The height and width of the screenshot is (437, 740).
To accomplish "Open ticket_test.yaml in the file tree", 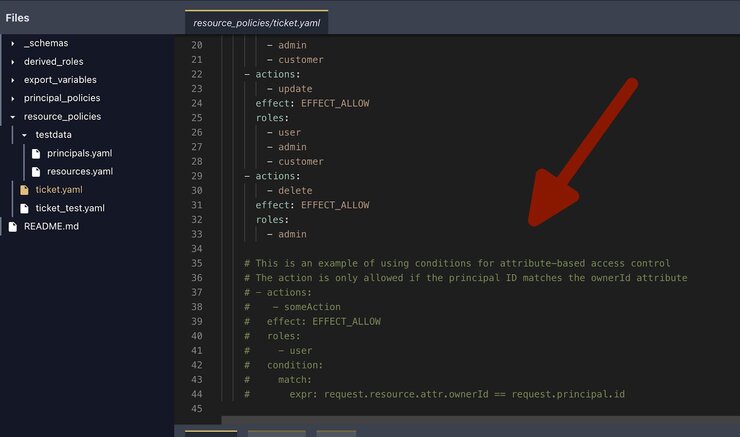I will (x=70, y=208).
